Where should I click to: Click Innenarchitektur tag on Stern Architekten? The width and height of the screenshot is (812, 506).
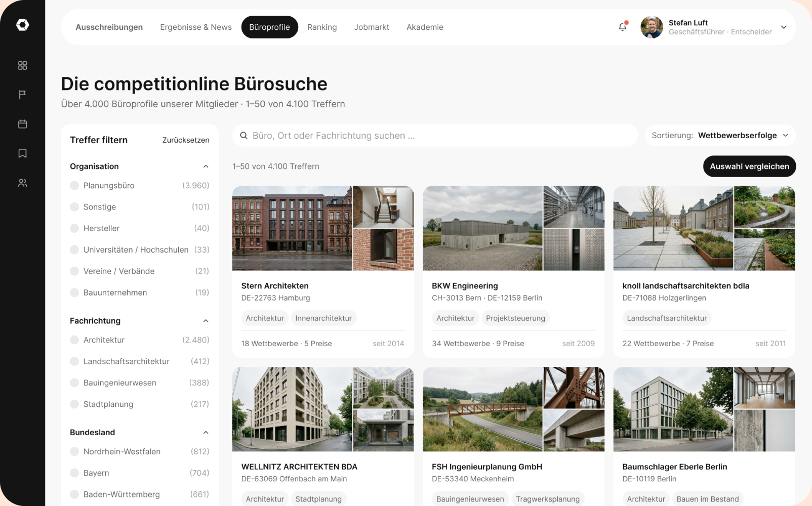click(x=323, y=318)
